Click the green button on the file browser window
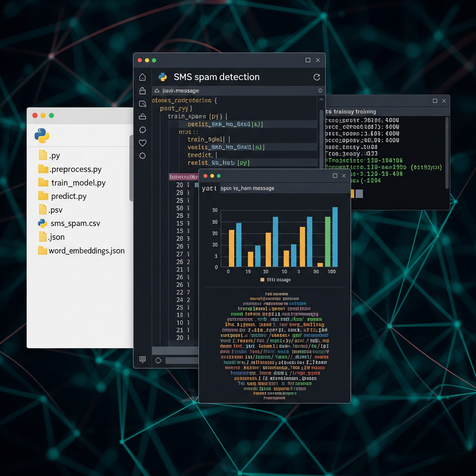The width and height of the screenshot is (476, 476). click(52, 116)
